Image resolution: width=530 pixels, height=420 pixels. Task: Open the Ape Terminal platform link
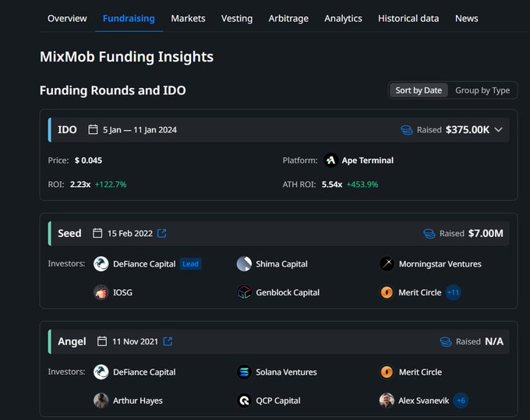367,161
